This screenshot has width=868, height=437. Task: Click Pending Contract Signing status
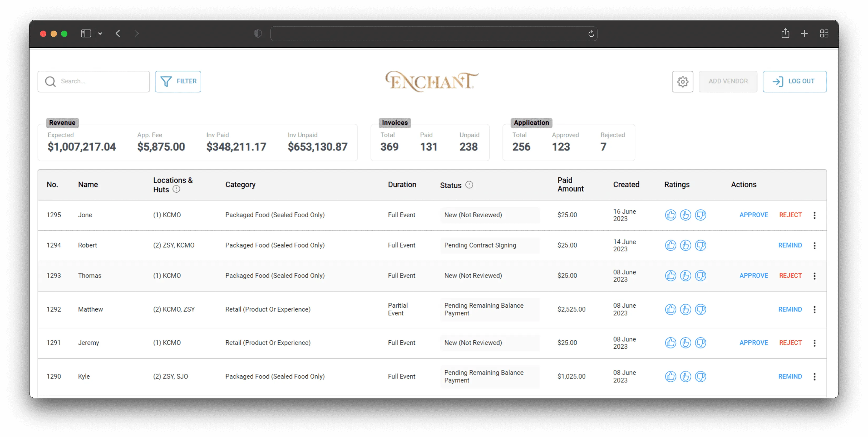coord(480,245)
